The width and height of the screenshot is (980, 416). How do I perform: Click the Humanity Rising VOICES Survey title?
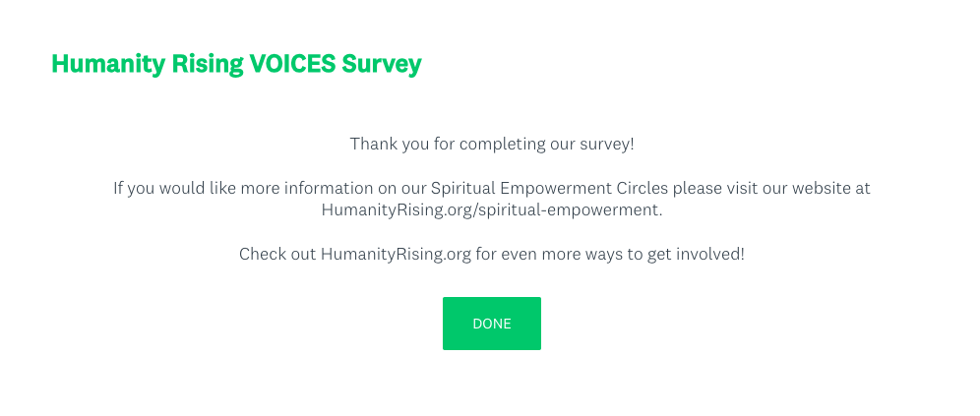click(236, 65)
